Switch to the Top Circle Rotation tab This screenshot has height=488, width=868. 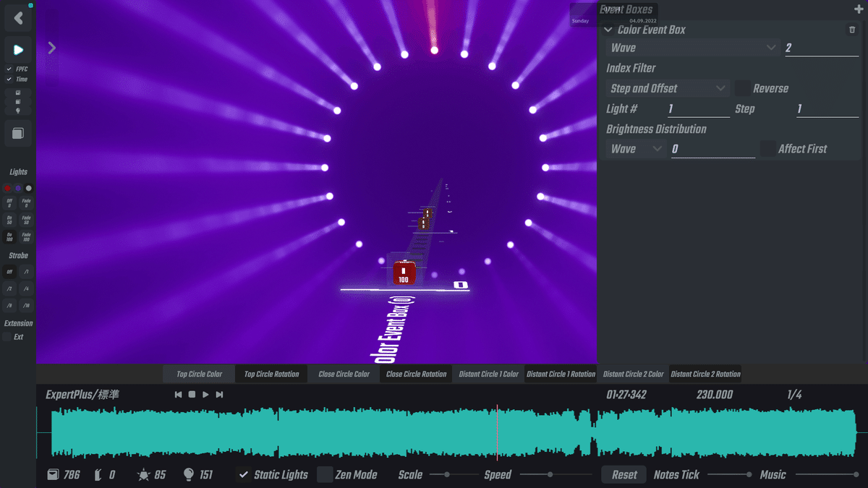click(271, 374)
